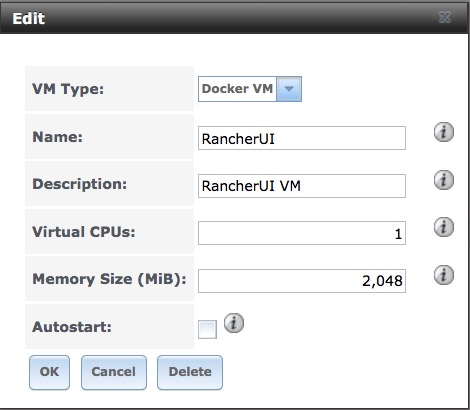Close the Edit dialog with X
The height and width of the screenshot is (410, 470).
(445, 17)
